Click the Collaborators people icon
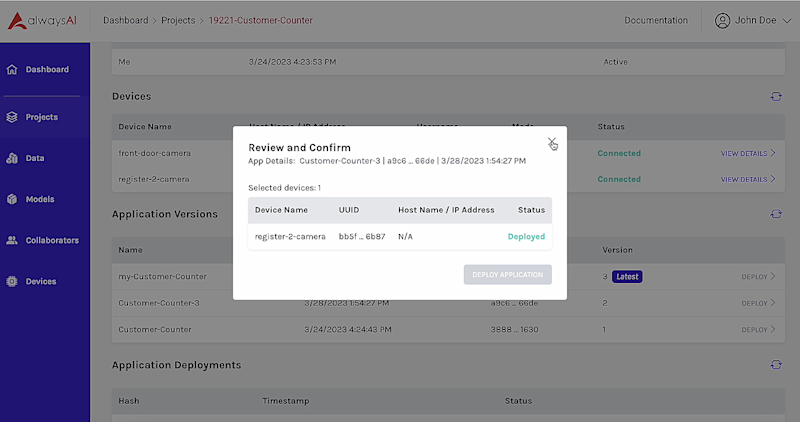The height and width of the screenshot is (422, 800). 12,240
